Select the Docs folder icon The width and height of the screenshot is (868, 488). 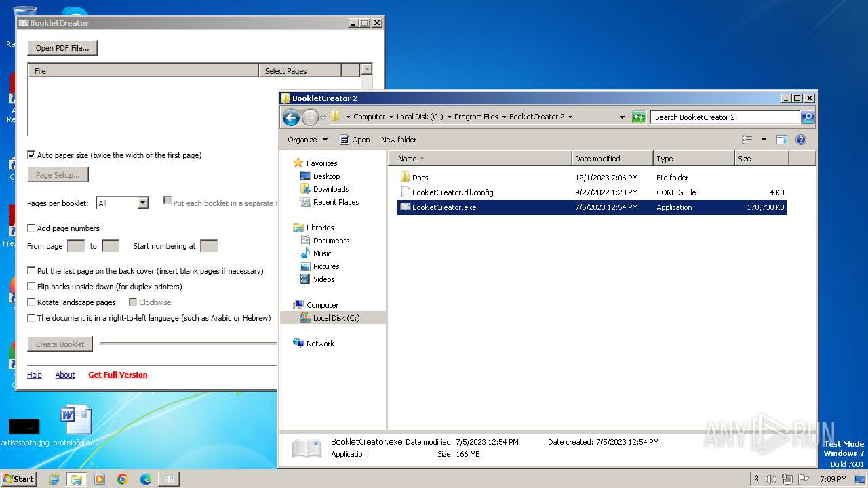(x=406, y=178)
